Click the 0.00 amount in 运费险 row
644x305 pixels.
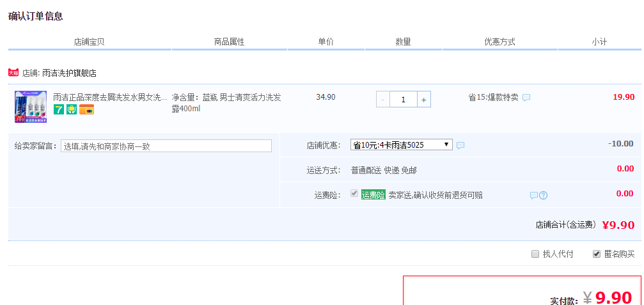[x=625, y=194]
